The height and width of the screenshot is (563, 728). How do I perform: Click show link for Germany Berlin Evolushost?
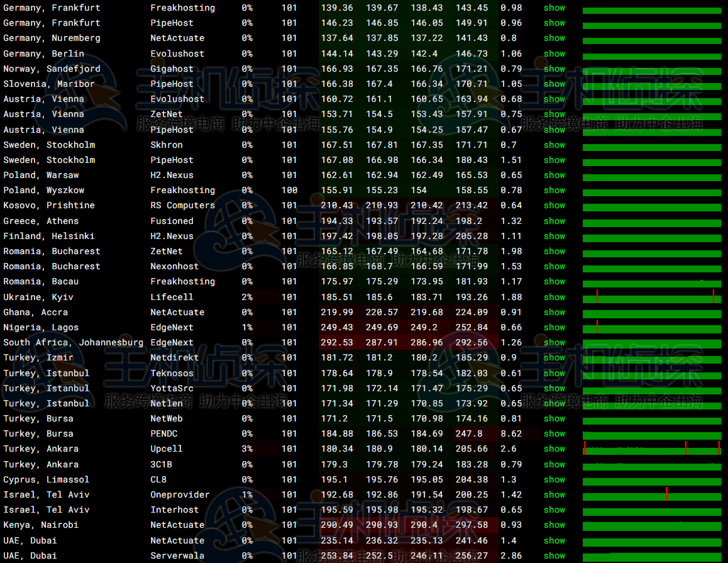pyautogui.click(x=554, y=53)
